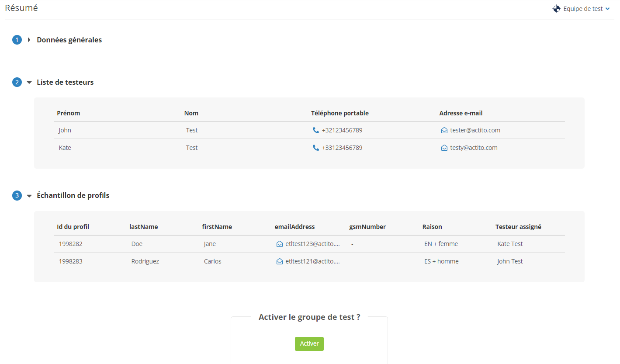
Task: Click step number 1 circle badge
Action: pos(17,40)
